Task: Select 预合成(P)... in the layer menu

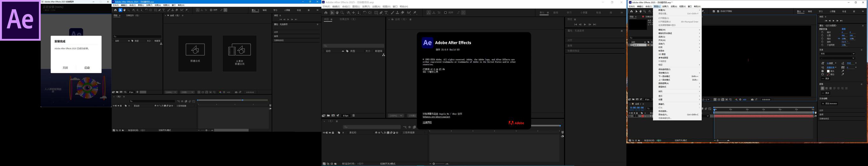Action: coord(677,114)
